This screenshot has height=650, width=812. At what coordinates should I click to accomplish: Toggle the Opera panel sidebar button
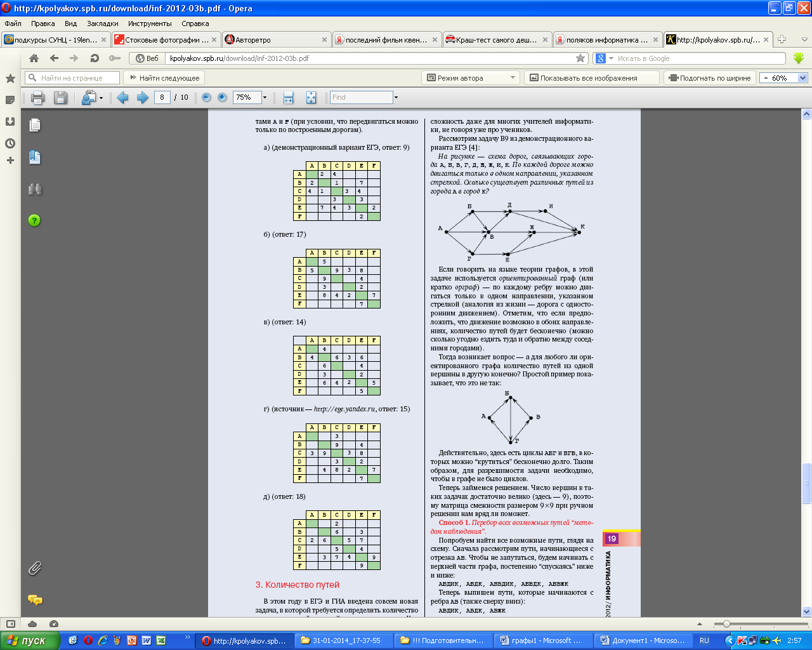tap(10, 624)
